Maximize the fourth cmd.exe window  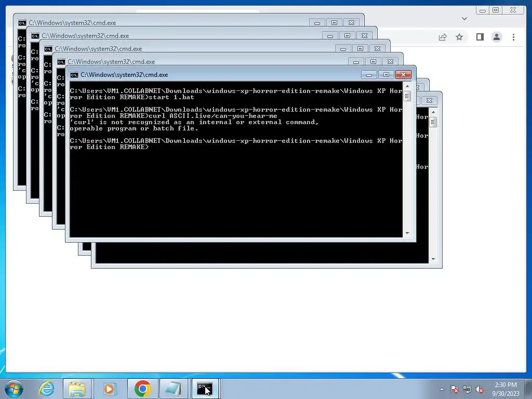[347, 36]
